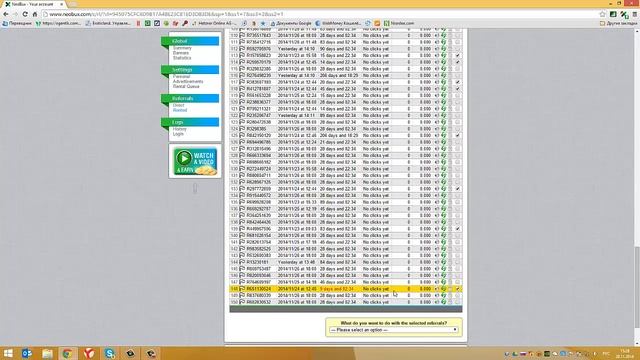Viewport: 640px width, 360px height.
Task: Open the Banners link in sidebar
Action: (x=181, y=53)
